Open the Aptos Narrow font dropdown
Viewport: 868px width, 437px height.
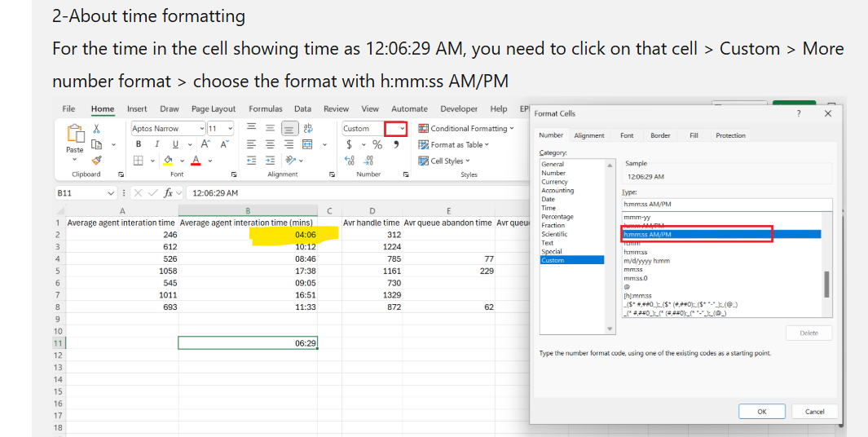pyautogui.click(x=202, y=129)
